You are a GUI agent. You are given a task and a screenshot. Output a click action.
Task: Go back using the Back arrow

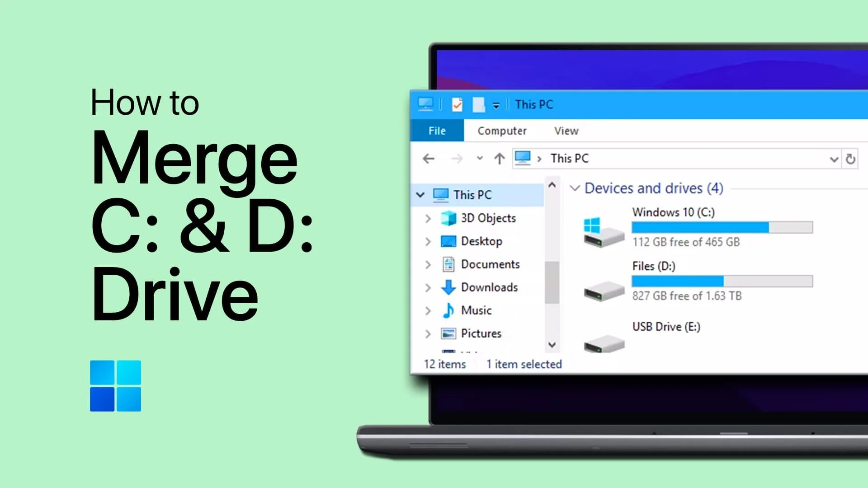428,159
